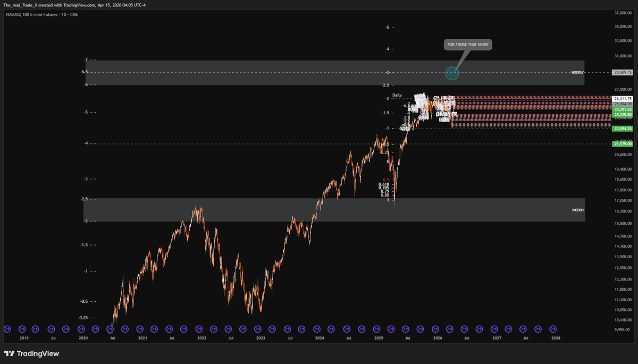Click the 9,990.00 price axis value
Screen dimensions: 638x364
(623, 329)
